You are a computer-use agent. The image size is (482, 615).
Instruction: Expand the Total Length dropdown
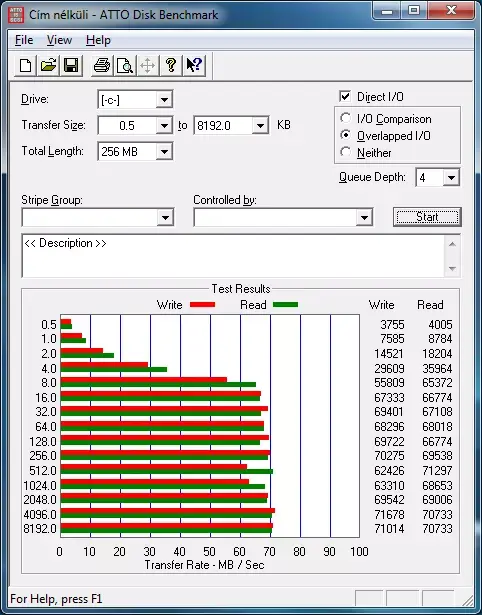pos(164,151)
